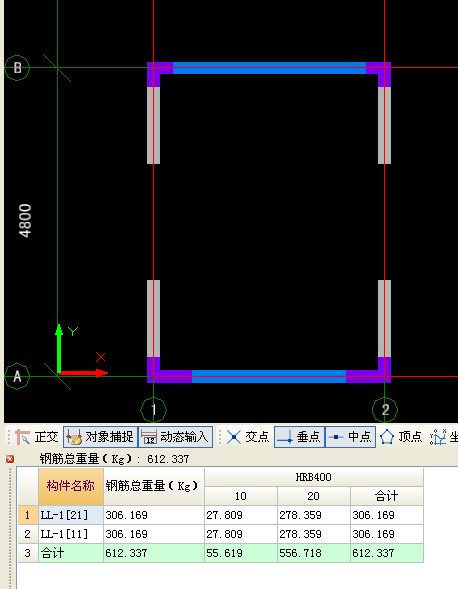Click row number 2 header
Viewport: 458px width, 589px height.
point(28,534)
